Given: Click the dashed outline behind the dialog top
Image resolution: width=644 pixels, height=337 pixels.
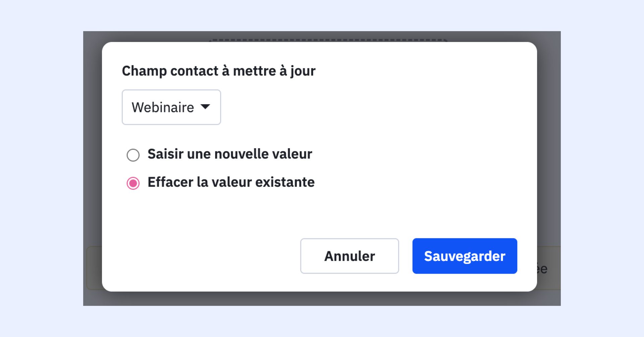Looking at the screenshot, I should (329, 40).
